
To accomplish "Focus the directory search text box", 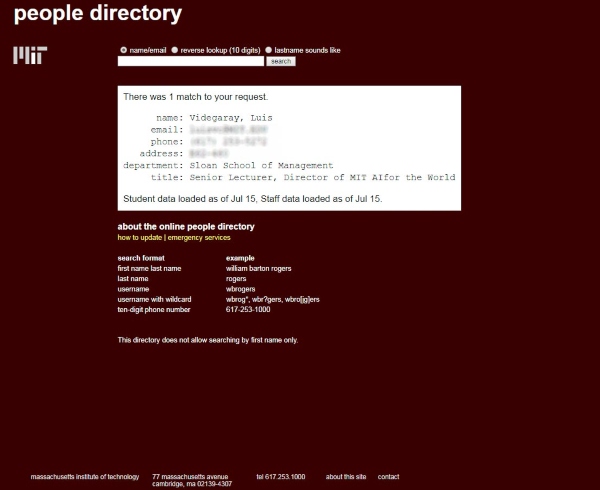I will (x=190, y=61).
